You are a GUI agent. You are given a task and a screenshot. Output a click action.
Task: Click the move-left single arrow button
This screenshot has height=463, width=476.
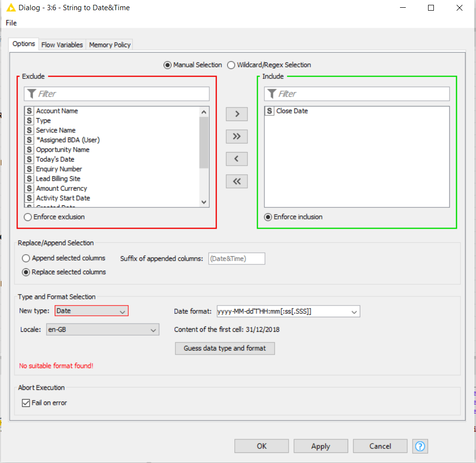click(237, 159)
